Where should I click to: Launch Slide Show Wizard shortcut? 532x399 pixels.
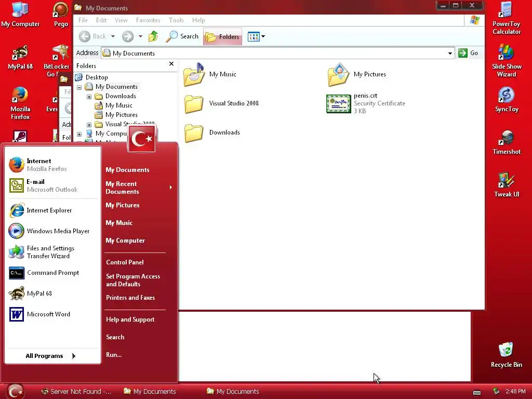(x=506, y=61)
